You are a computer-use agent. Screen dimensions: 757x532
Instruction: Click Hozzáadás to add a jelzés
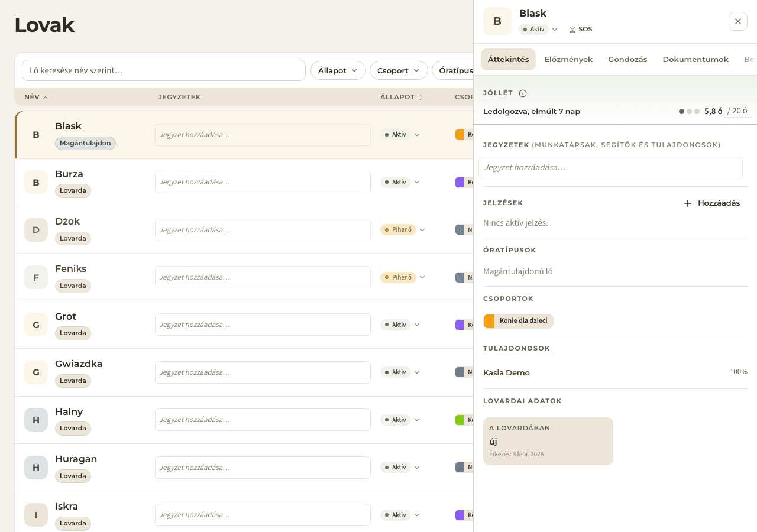point(712,203)
